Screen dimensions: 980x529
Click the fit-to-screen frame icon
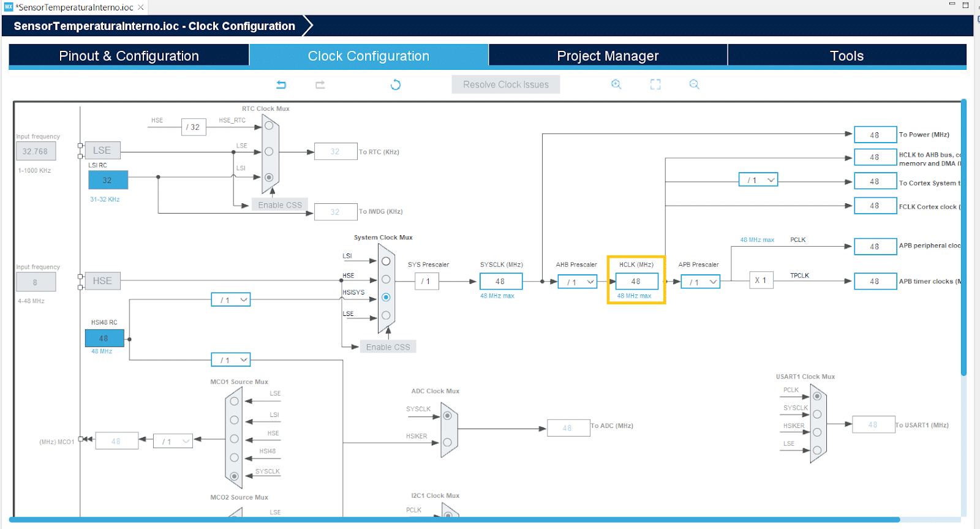pyautogui.click(x=655, y=84)
